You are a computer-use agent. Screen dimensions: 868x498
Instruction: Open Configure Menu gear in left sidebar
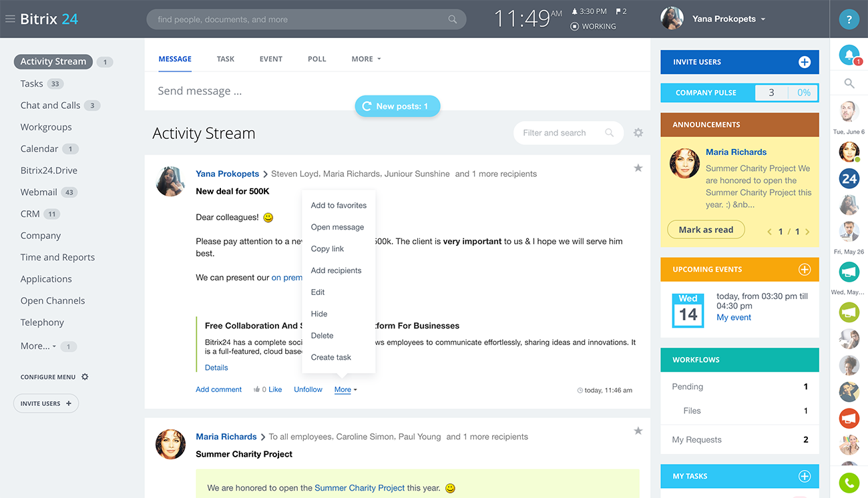[85, 377]
